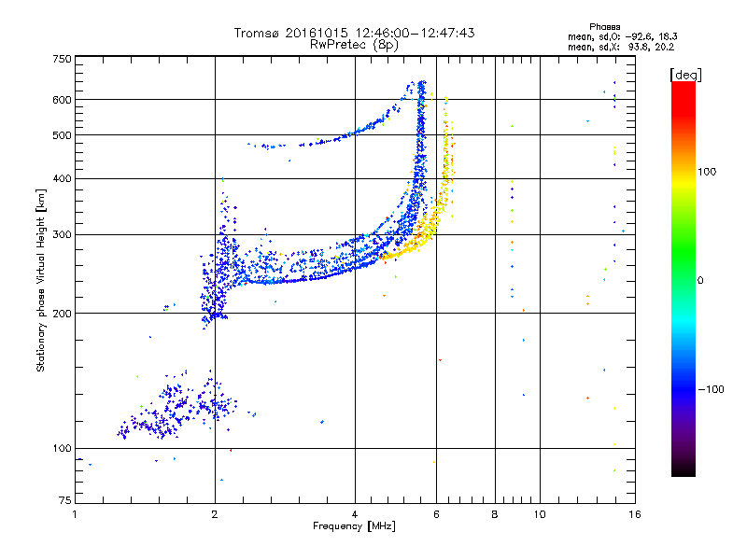Click the x-axis tick label '16'
The height and width of the screenshot is (560, 747).
[x=635, y=514]
